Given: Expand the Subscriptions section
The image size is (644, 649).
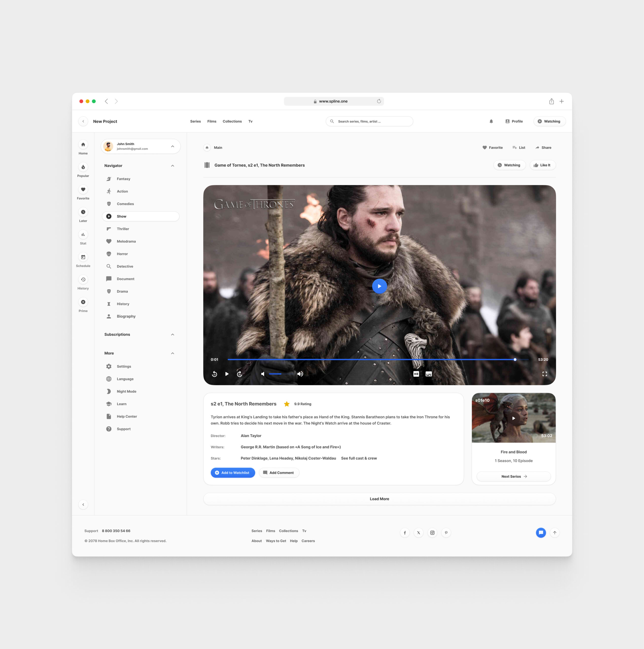Looking at the screenshot, I should point(172,334).
